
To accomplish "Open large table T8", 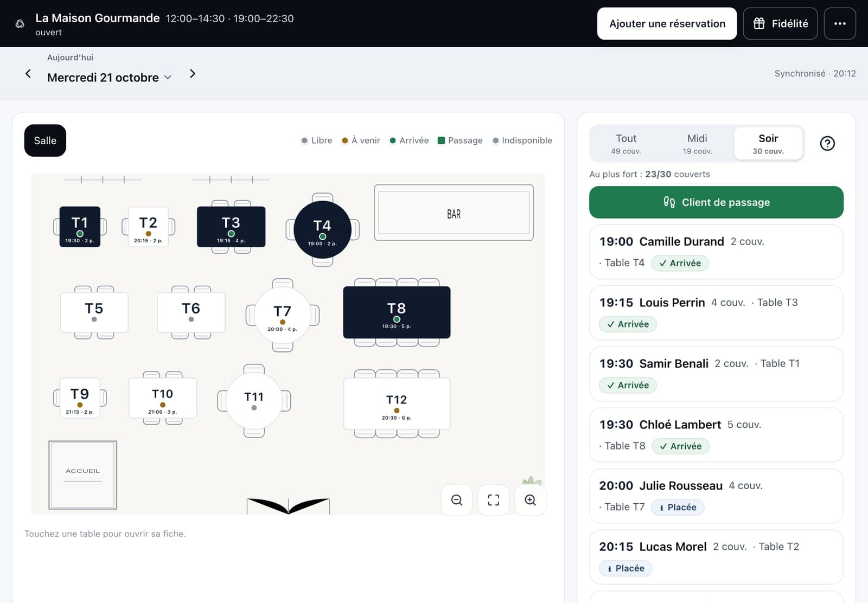I will click(x=397, y=312).
